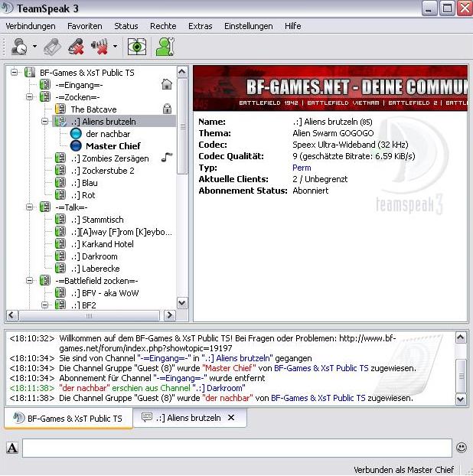
Task: Click the channel icon of Stammtisch
Action: tap(60, 219)
